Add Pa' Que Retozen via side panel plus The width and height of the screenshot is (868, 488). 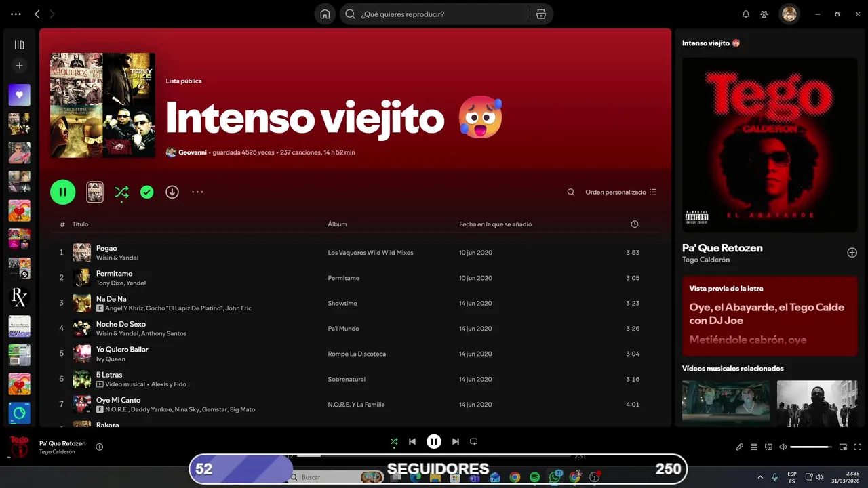point(852,253)
